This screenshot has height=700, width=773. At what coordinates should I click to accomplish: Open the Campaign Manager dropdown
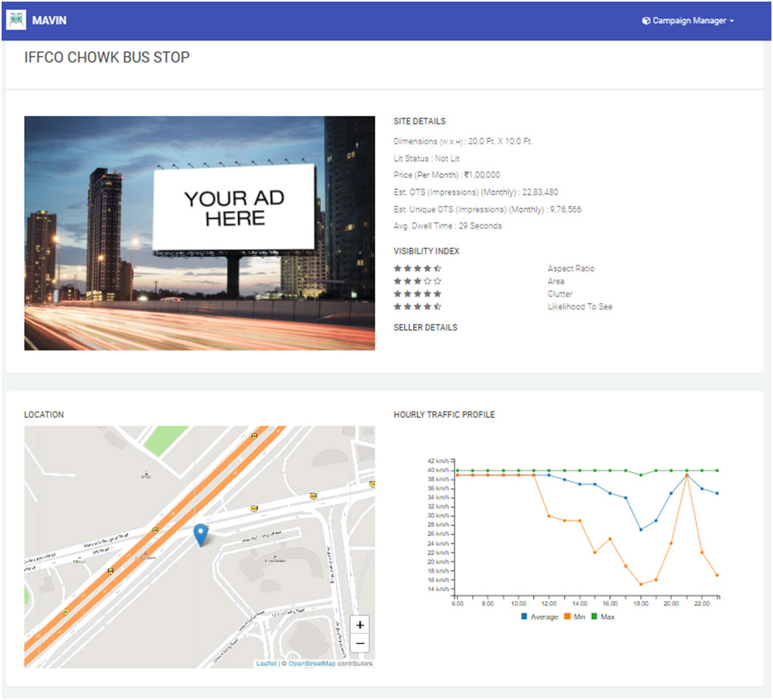pyautogui.click(x=688, y=21)
